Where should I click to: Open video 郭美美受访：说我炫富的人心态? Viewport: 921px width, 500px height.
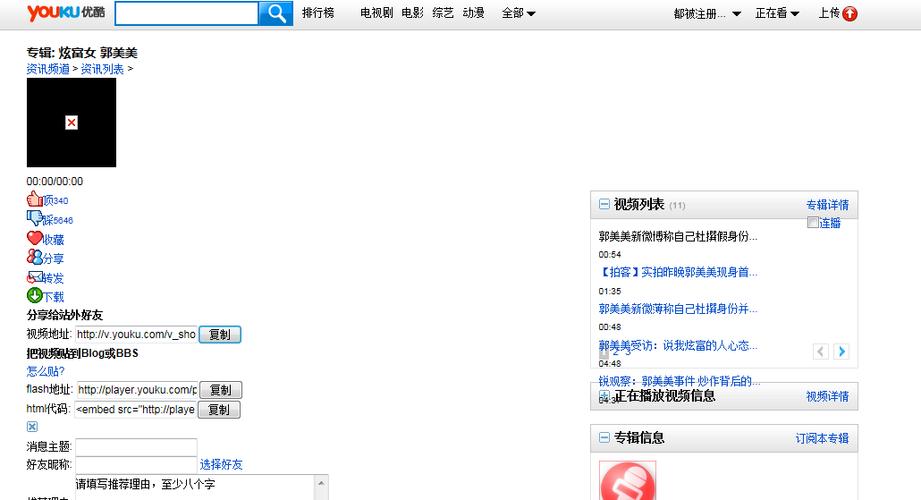(678, 345)
